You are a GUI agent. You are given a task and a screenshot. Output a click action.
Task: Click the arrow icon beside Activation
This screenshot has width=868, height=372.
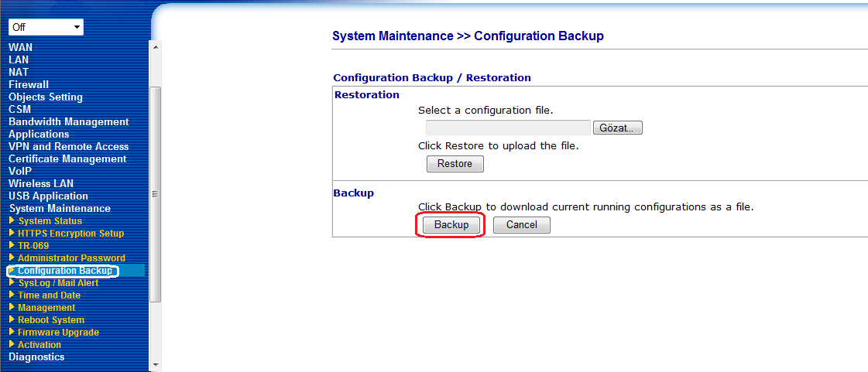point(12,345)
